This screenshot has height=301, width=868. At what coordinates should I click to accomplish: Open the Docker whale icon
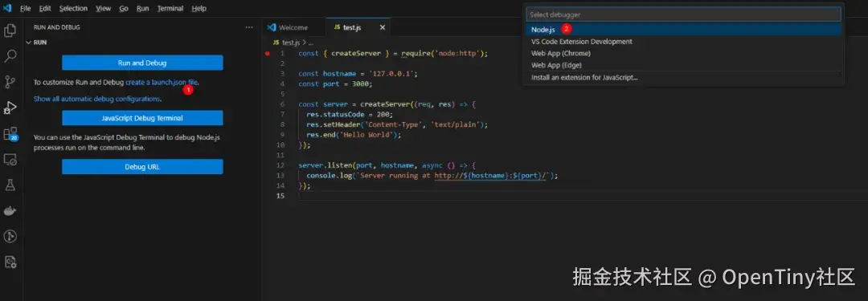coord(10,210)
